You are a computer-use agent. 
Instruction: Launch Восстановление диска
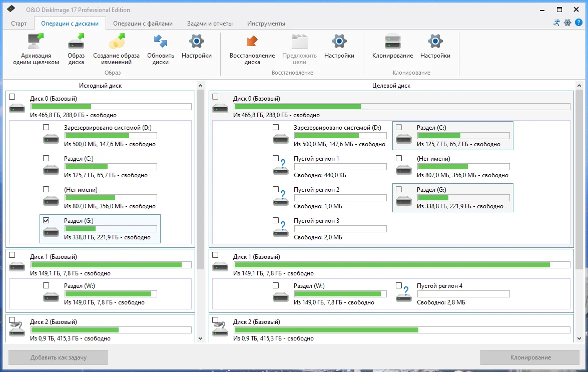[252, 41]
